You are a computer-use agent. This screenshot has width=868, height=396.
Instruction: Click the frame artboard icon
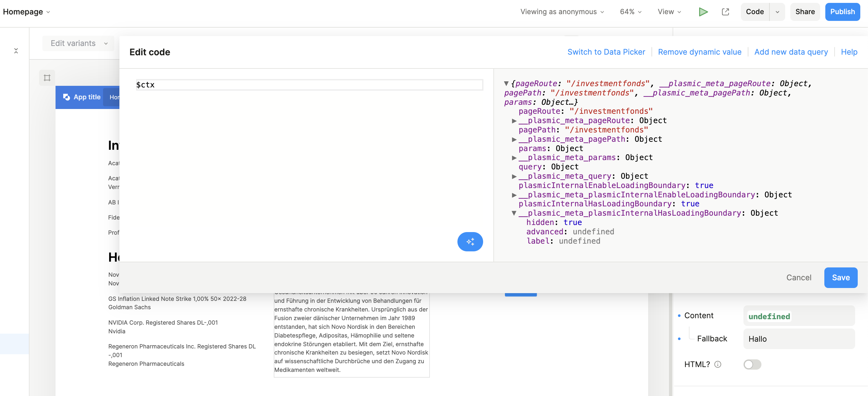(x=47, y=78)
